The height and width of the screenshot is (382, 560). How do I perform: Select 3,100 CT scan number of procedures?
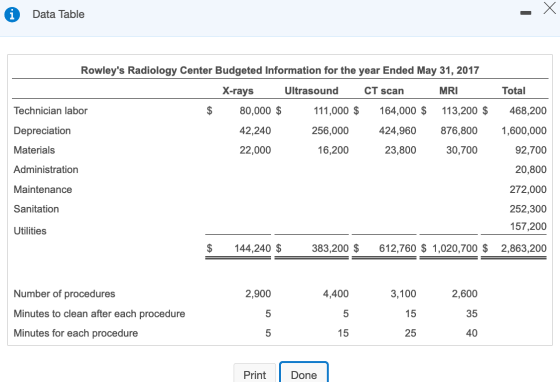pyautogui.click(x=403, y=294)
